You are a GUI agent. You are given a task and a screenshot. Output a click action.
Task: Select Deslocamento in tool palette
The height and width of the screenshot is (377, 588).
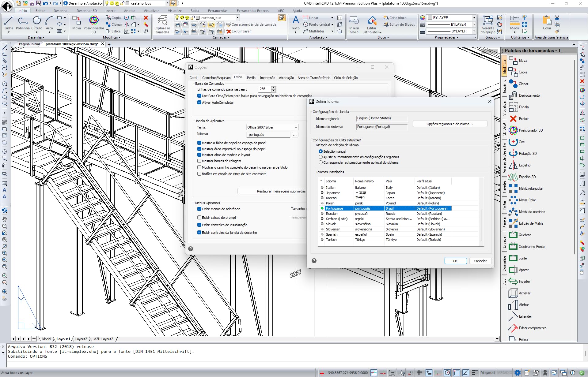[x=524, y=95]
